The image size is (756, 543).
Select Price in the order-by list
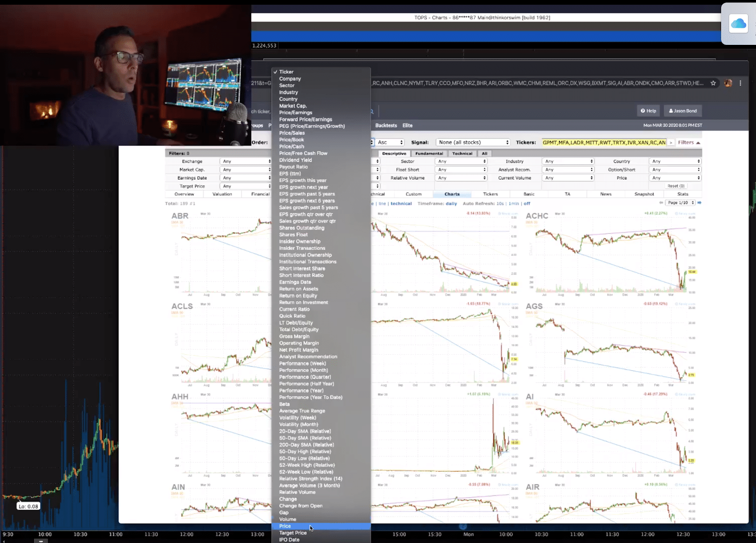(x=321, y=526)
